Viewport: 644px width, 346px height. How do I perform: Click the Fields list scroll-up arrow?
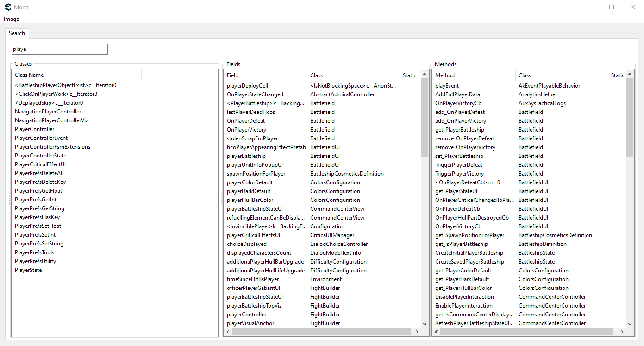pos(425,75)
